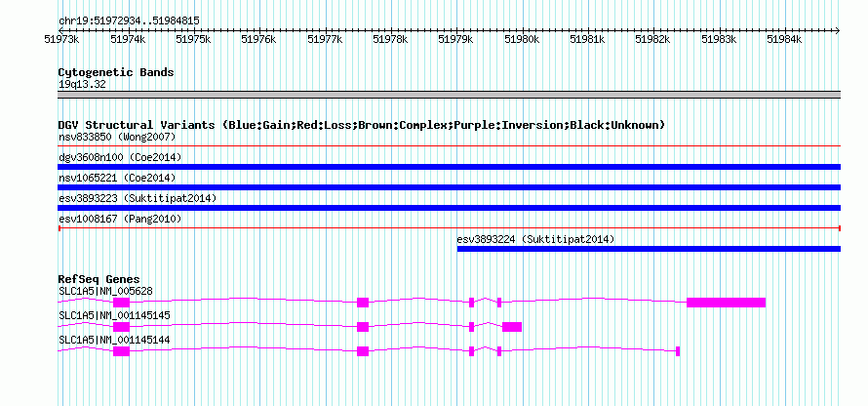Select NM_005628 exon near 51977.5k
The width and height of the screenshot is (868, 406).
click(x=363, y=303)
